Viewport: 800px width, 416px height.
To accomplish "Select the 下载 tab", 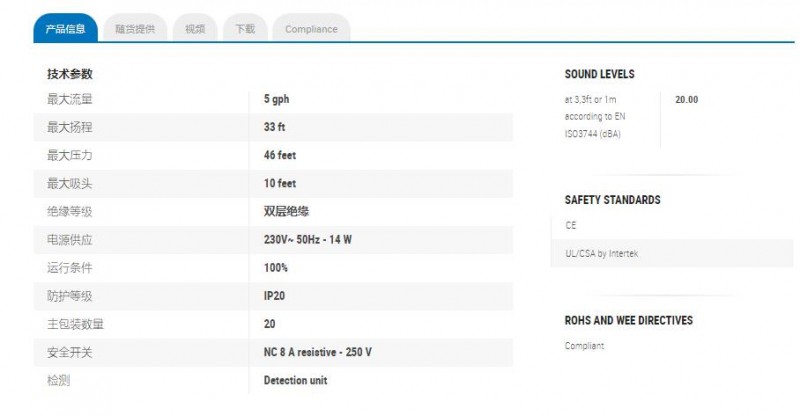I will pyautogui.click(x=245, y=29).
